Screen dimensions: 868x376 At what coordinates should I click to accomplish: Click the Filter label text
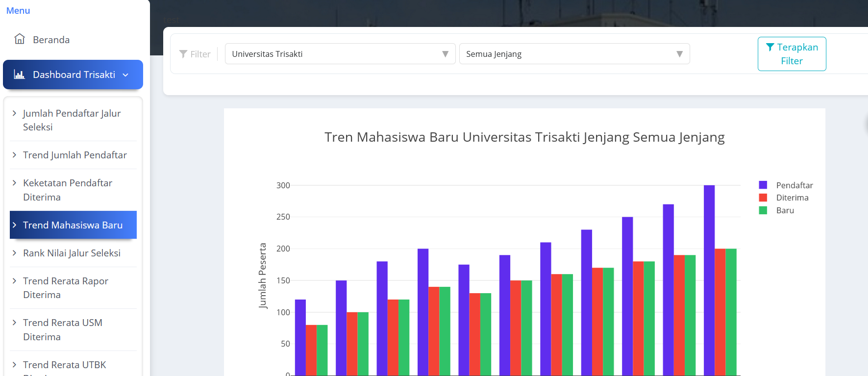click(200, 54)
